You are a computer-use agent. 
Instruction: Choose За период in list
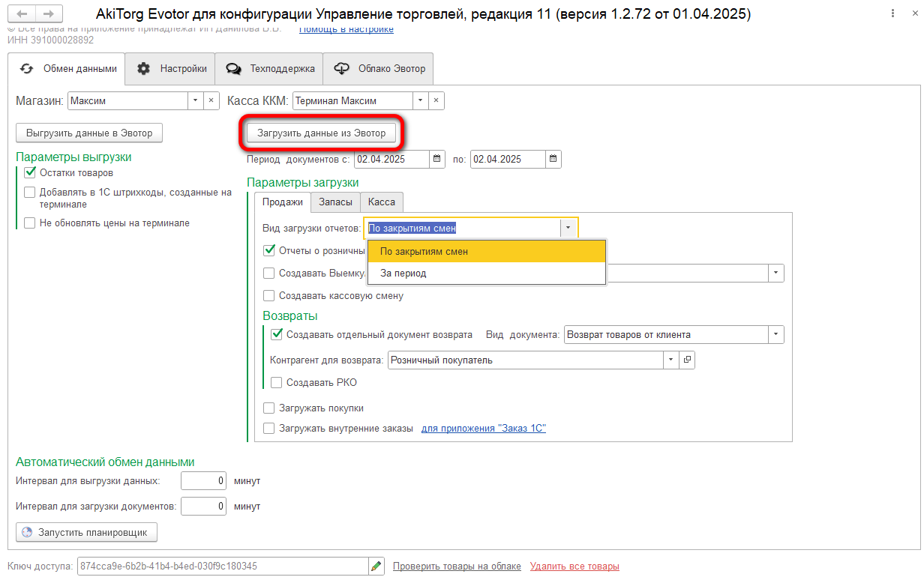(487, 274)
